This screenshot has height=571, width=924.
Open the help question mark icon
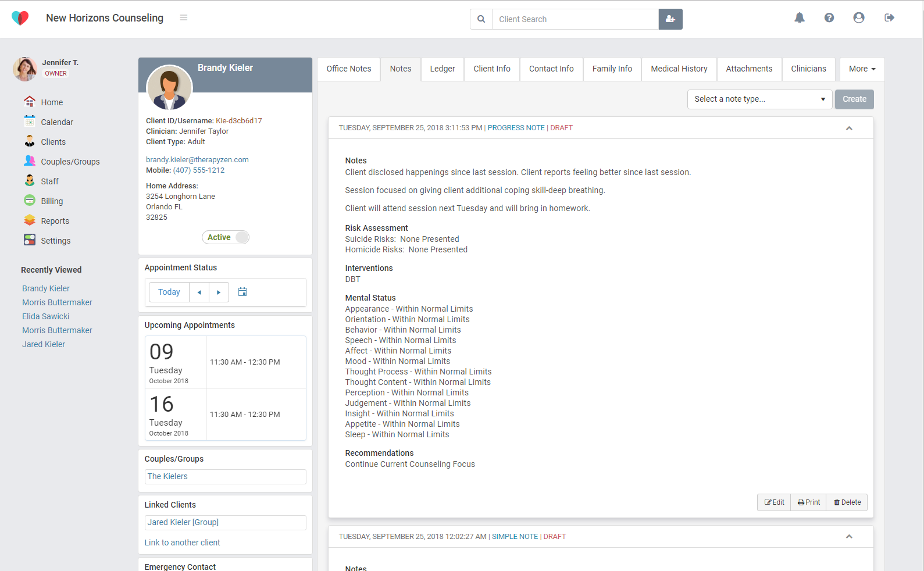click(x=829, y=18)
